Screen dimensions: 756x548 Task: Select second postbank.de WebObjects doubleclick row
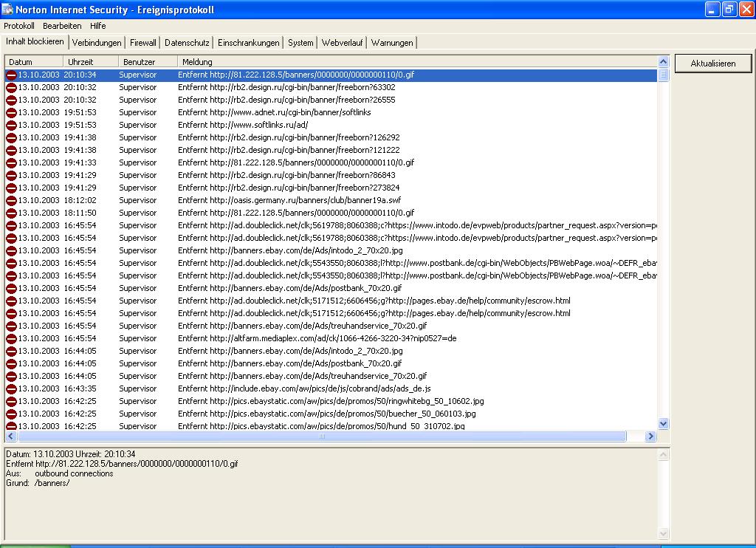coord(331,276)
